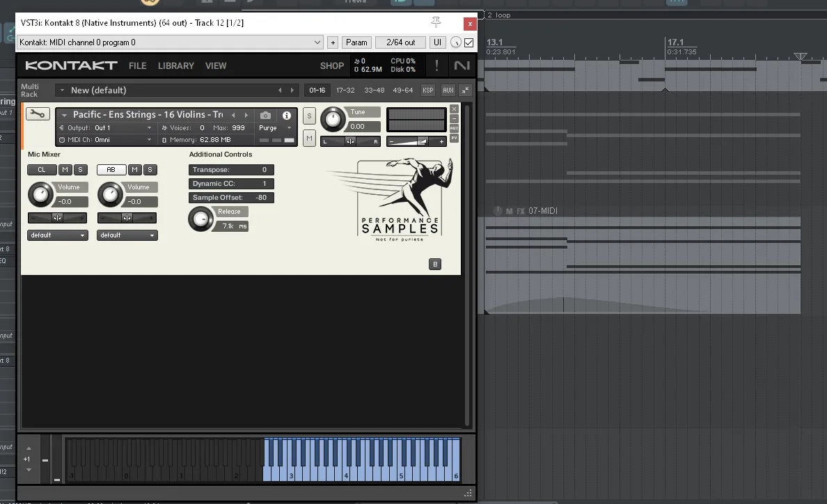
Task: Open the KSP script editor
Action: [x=427, y=90]
